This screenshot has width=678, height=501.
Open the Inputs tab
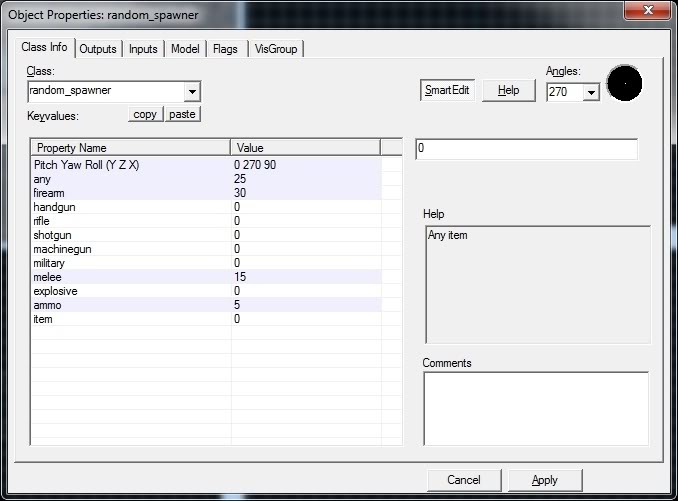[143, 49]
